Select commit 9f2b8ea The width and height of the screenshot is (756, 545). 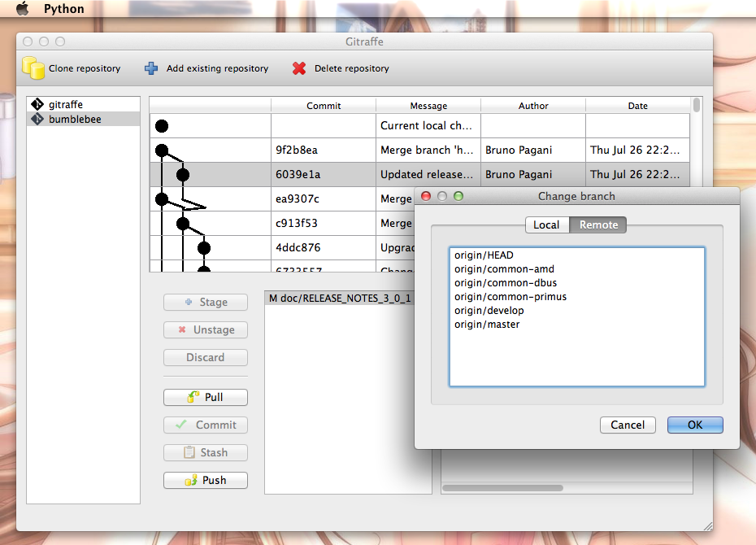(324, 150)
